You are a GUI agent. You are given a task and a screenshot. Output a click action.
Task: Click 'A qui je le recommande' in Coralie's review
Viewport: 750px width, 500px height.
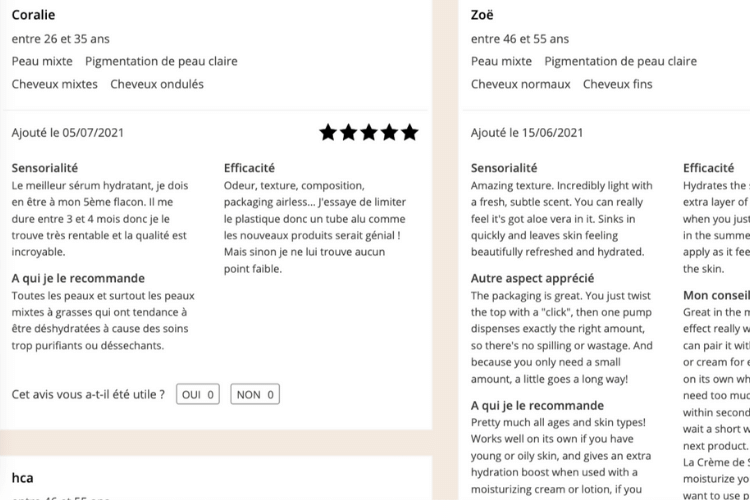(x=78, y=278)
